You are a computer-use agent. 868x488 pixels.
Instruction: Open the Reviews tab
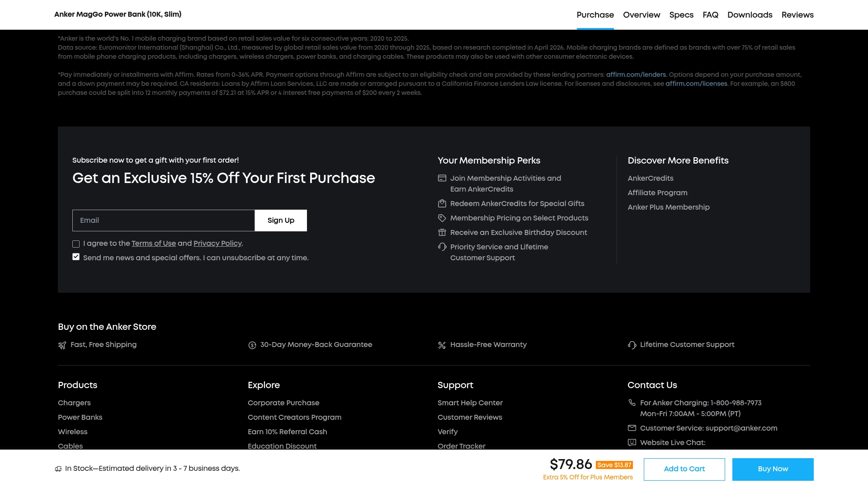(x=797, y=15)
